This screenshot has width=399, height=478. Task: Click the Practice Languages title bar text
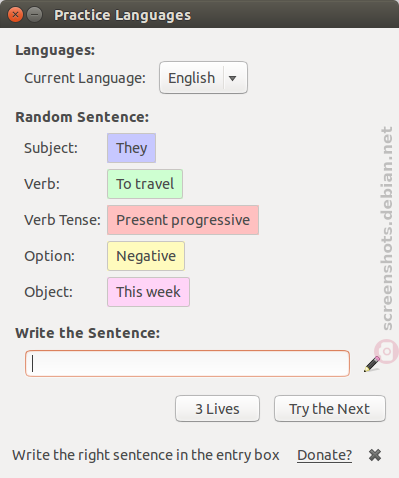123,15
